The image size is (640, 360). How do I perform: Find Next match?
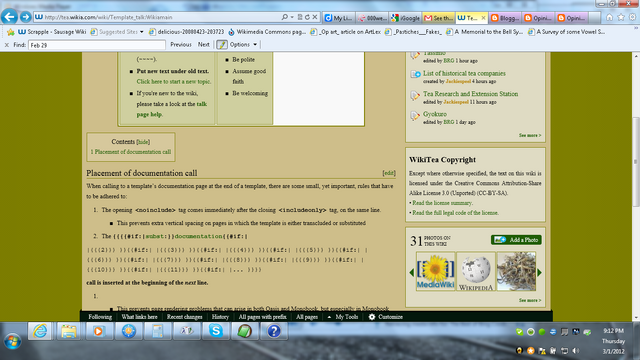click(204, 44)
